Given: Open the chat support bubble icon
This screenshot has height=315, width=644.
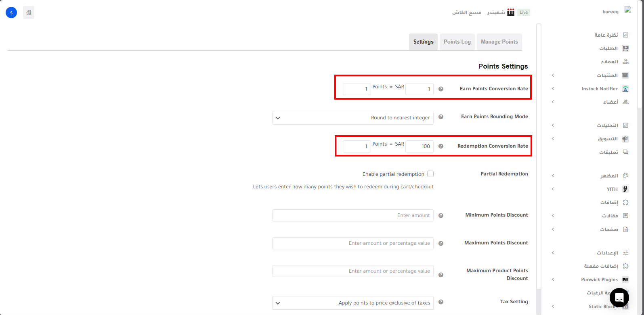Looking at the screenshot, I should click(619, 298).
